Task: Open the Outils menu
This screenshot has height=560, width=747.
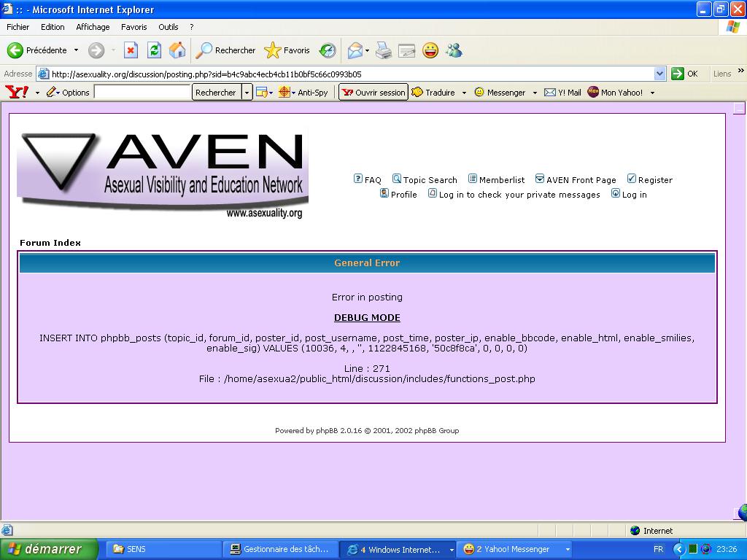Action: click(x=169, y=27)
